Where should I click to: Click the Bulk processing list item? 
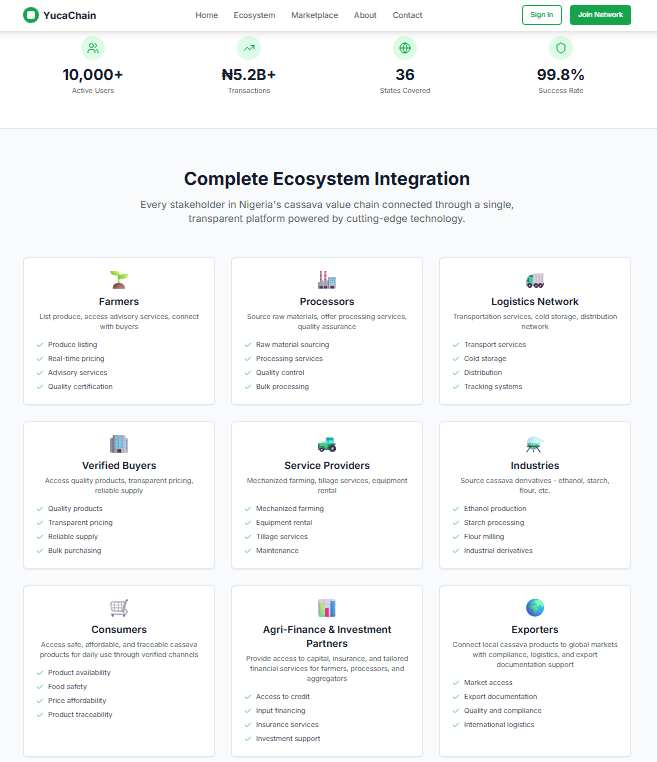282,387
